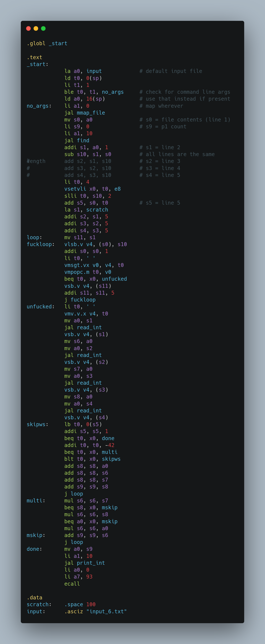Click the comment "# s9 = p1 count"
This screenshot has height=644, width=265.
click(x=163, y=126)
